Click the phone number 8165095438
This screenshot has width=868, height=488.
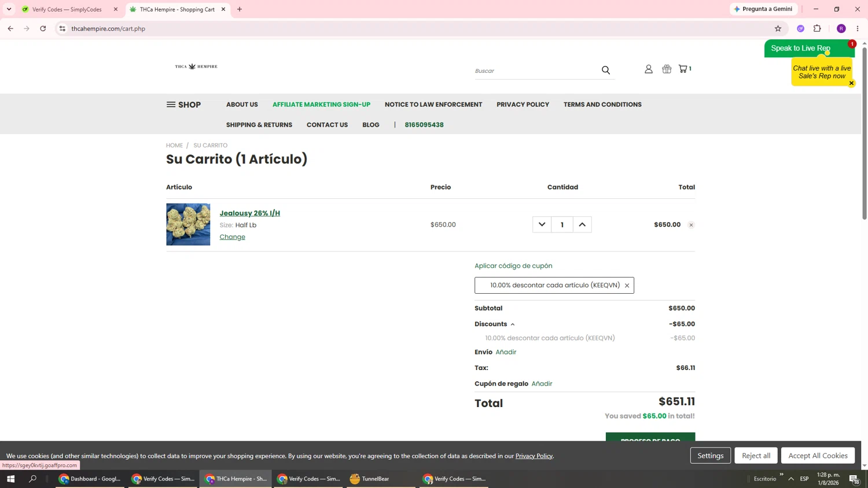[424, 125]
